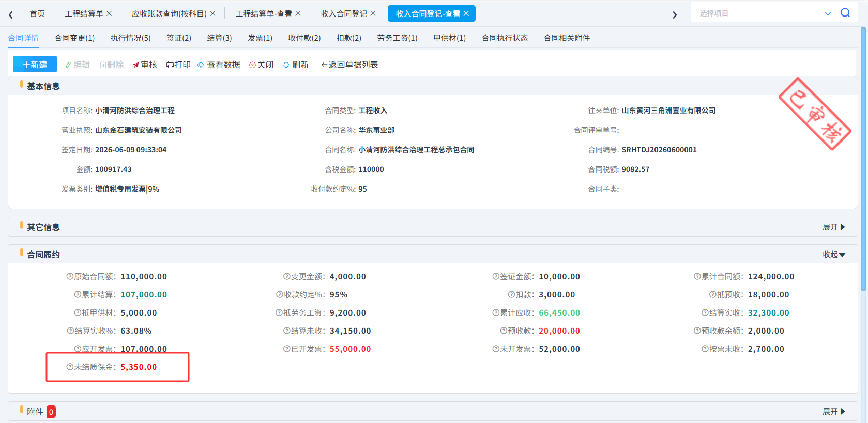Image resolution: width=868 pixels, height=423 pixels.
Task: Click the search magnifier icon
Action: (x=845, y=13)
